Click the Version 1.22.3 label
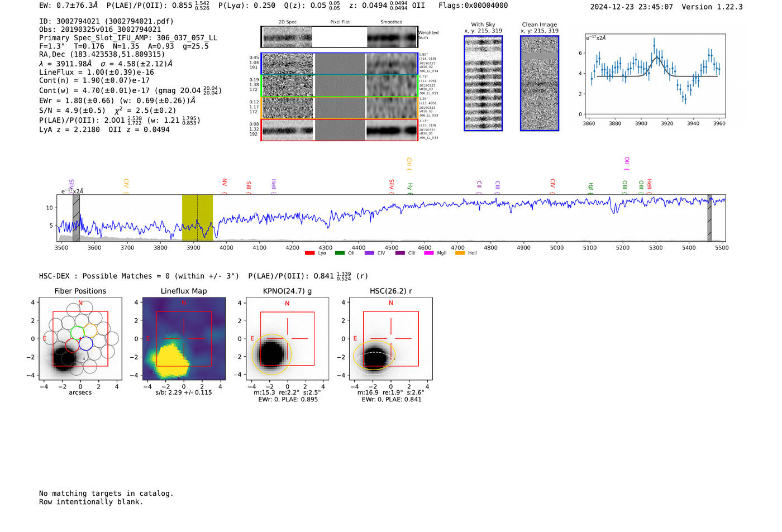 pos(712,7)
